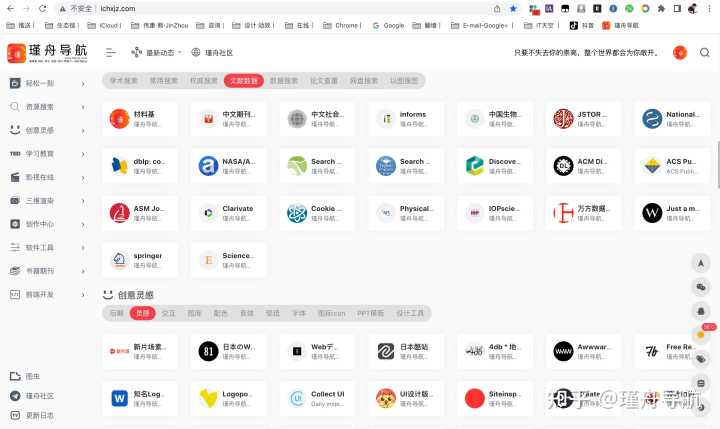Screen dimensions: 720x429
Task: Open the 最新动态 dropdown in the header
Action: coord(156,52)
